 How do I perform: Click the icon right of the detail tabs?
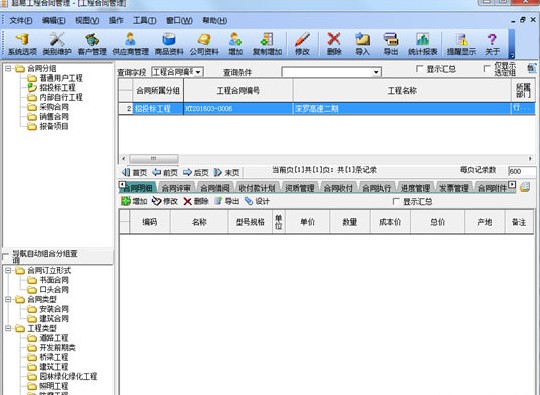tap(525, 187)
